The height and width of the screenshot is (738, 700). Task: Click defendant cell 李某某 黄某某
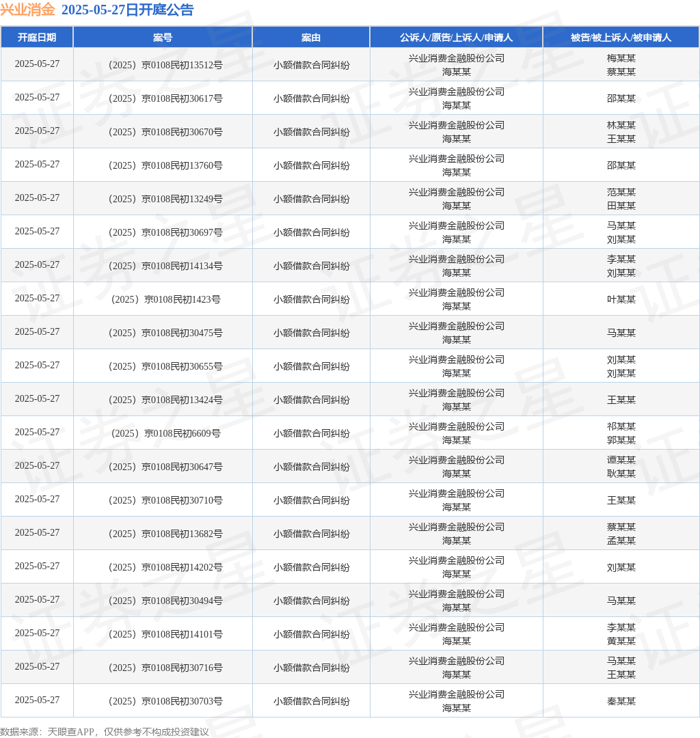coord(621,633)
